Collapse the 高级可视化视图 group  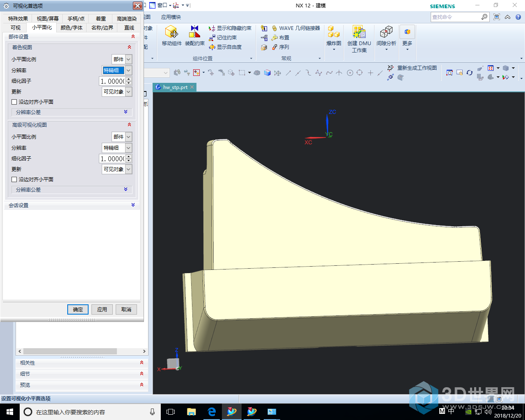[x=72, y=125]
